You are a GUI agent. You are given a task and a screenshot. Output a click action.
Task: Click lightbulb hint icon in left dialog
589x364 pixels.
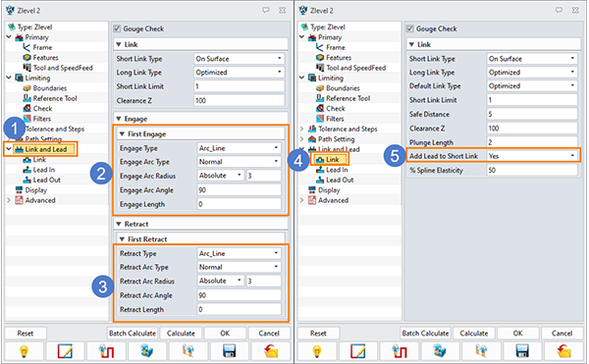24,351
